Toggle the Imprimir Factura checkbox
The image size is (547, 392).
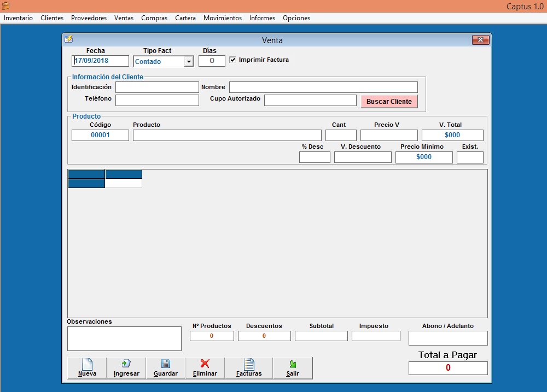point(232,60)
